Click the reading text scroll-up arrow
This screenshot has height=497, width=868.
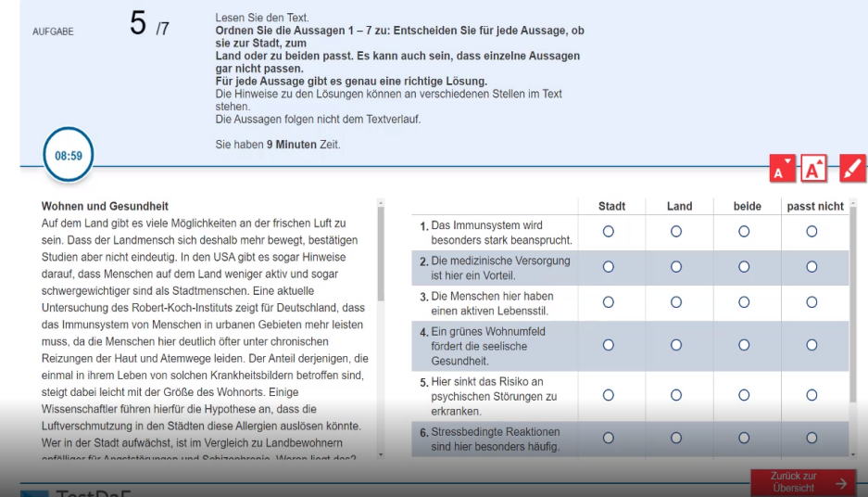381,203
